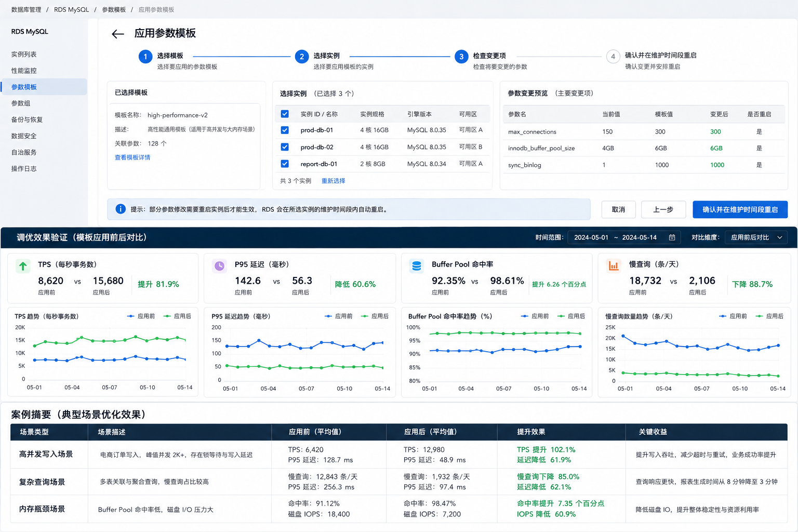Click the blue database Buffer Pool icon
This screenshot has width=798, height=532.
417,266
